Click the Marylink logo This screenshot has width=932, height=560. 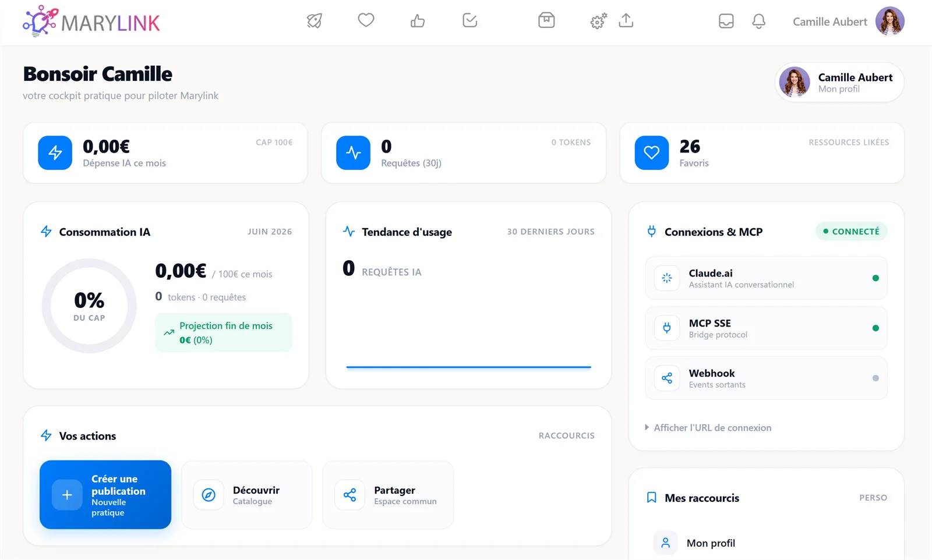91,22
